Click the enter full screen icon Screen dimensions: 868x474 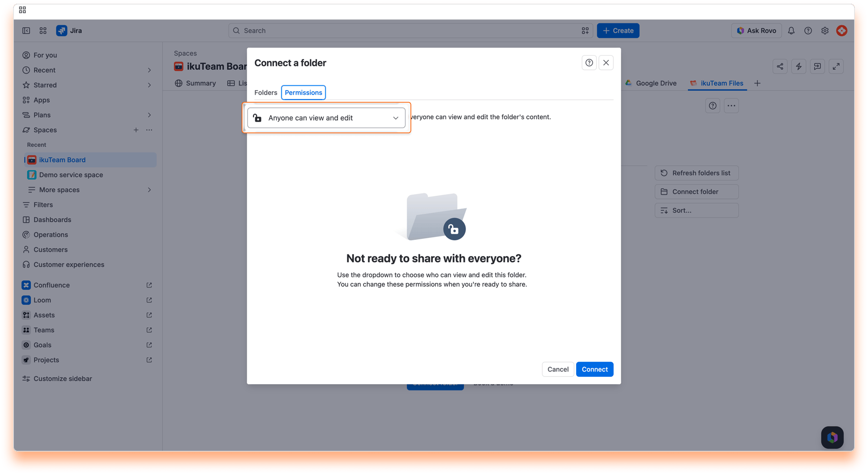click(x=836, y=66)
